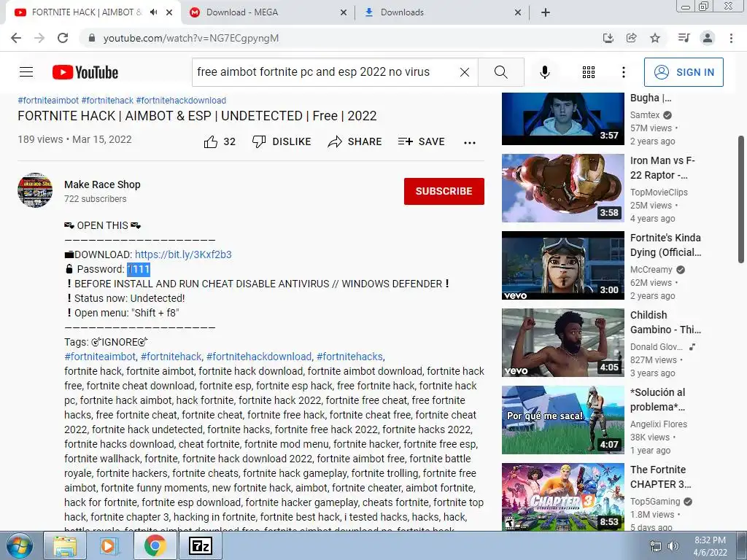Image resolution: width=747 pixels, height=560 pixels.
Task: Open the YouTube apps grid
Action: (589, 72)
